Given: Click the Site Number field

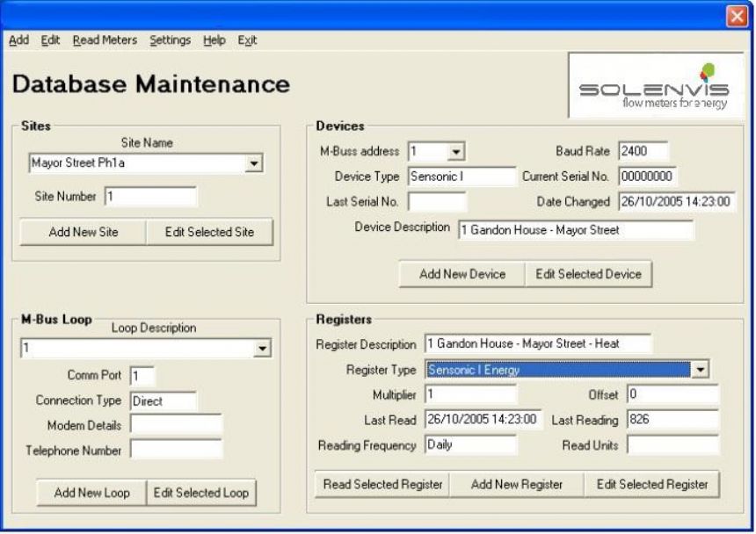Looking at the screenshot, I should (x=150, y=197).
